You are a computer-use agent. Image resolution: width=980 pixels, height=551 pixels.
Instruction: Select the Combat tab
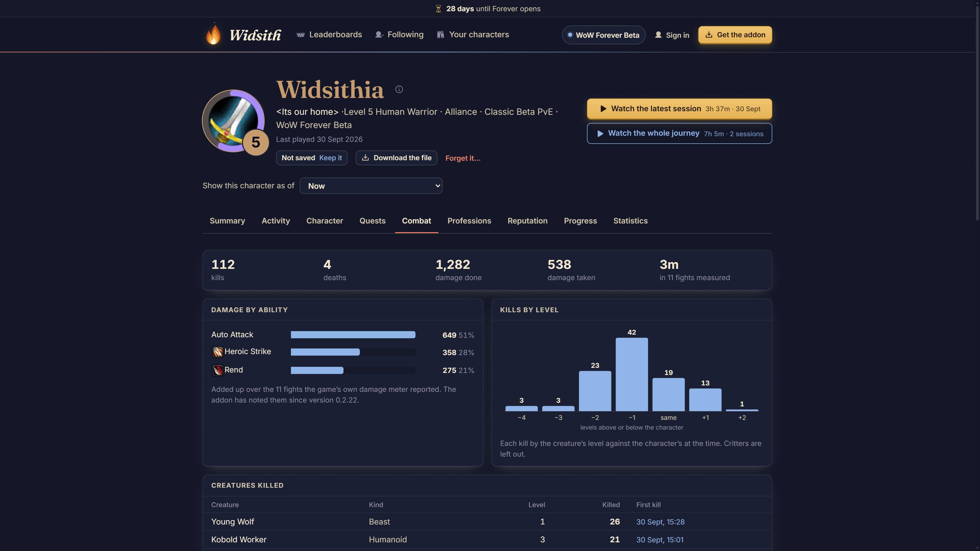pyautogui.click(x=416, y=221)
